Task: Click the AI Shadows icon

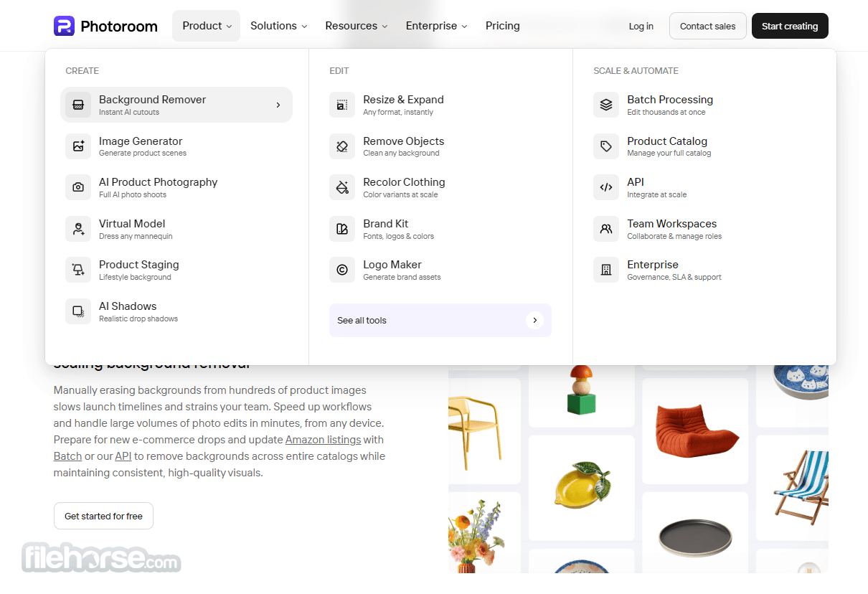Action: pyautogui.click(x=78, y=311)
